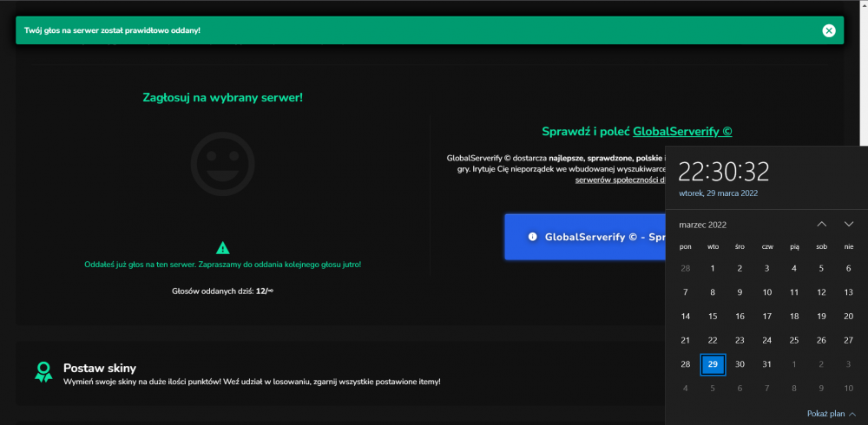Select March 5 in calendar
The width and height of the screenshot is (868, 425).
pyautogui.click(x=821, y=268)
